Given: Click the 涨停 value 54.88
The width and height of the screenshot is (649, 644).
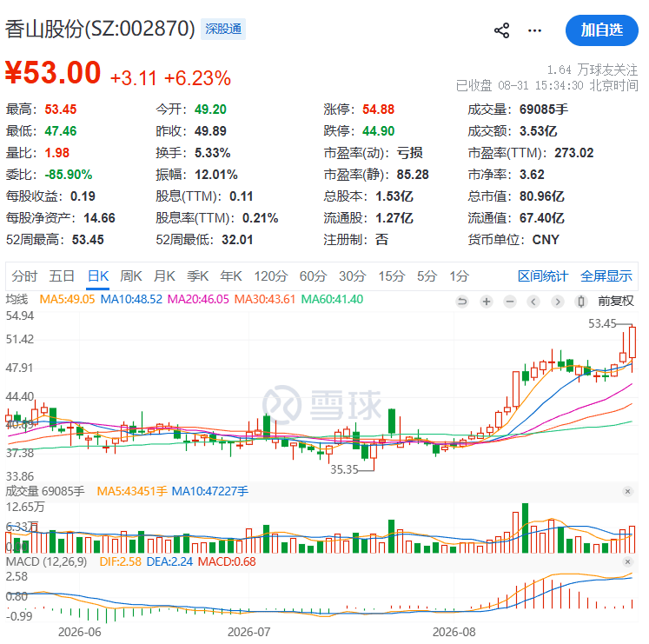Looking at the screenshot, I should 378,110.
